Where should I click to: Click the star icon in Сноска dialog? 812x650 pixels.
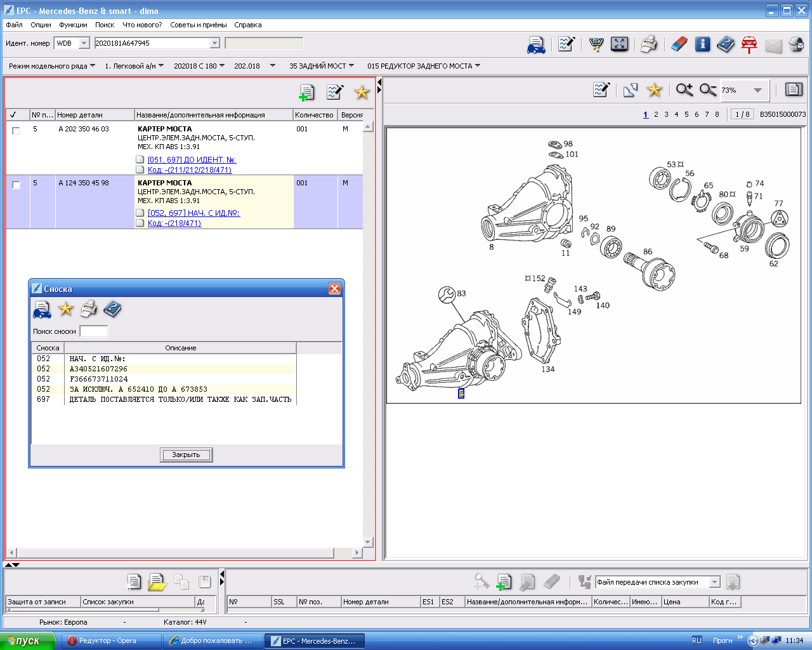point(65,309)
